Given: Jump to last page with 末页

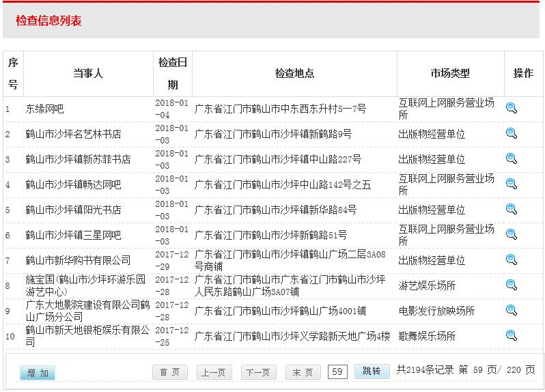Looking at the screenshot, I should 303,372.
